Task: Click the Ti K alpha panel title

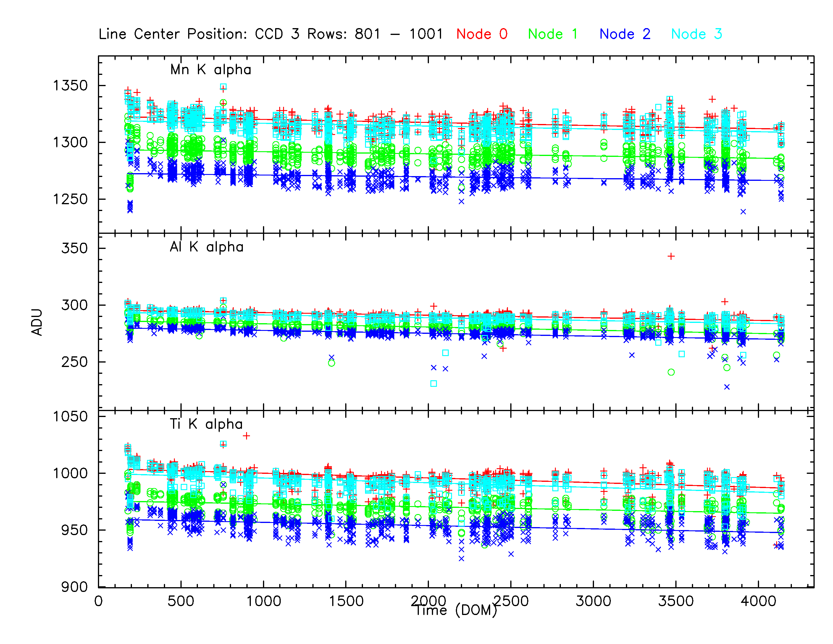Action: (x=206, y=424)
